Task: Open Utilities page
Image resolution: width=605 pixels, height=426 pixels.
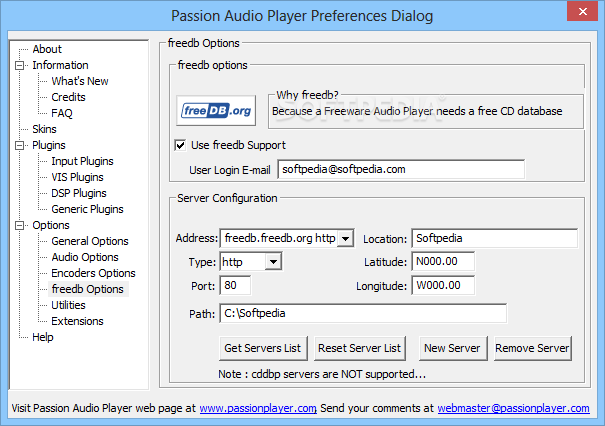Action: pos(68,305)
